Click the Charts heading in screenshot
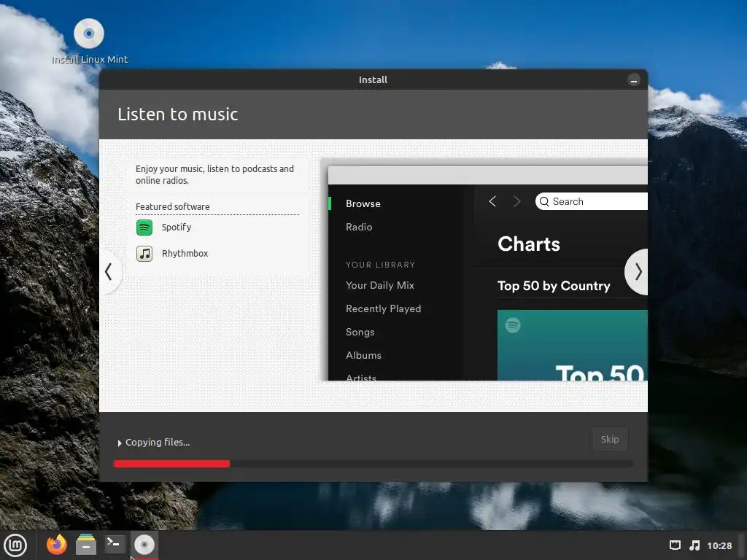The width and height of the screenshot is (747, 560). click(529, 244)
